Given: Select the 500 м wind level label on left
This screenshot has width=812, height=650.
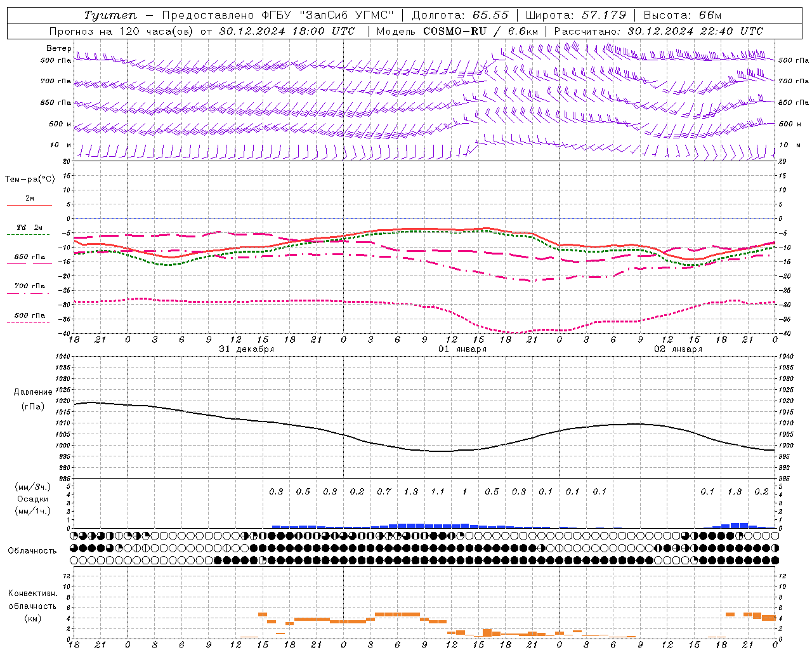Looking at the screenshot, I should (60, 124).
